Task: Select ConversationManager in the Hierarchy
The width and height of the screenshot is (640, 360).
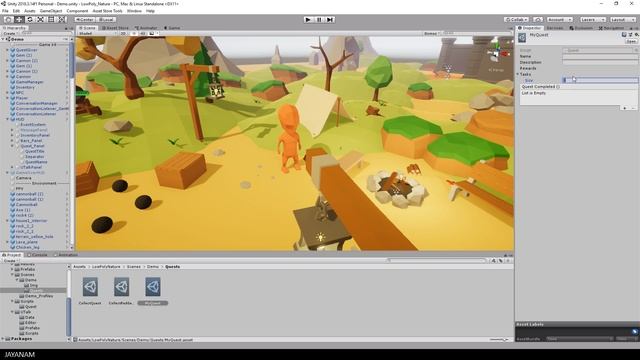Action: [36, 103]
